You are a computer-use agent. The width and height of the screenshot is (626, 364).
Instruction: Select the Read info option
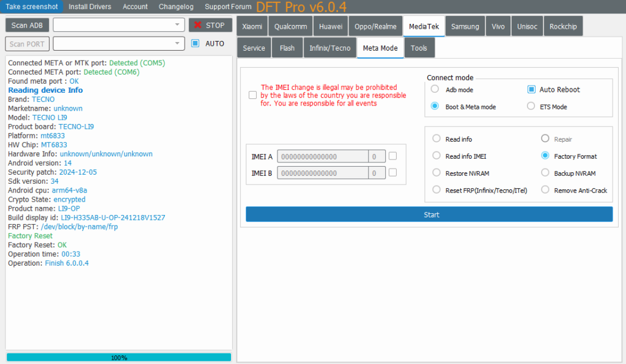tap(436, 139)
